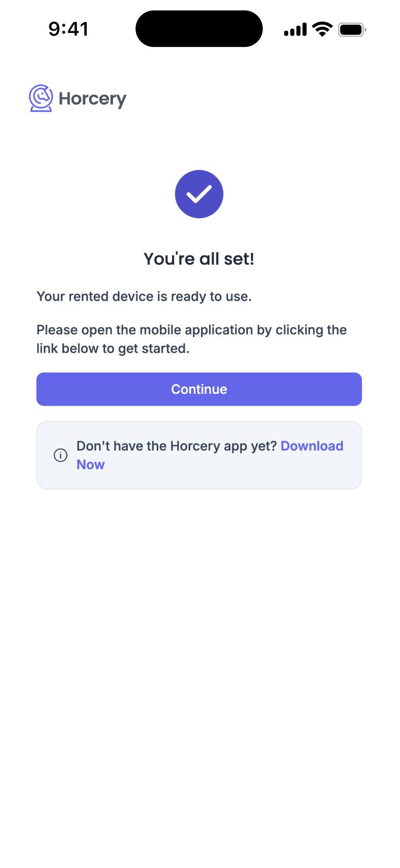Image resolution: width=400 pixels, height=868 pixels.
Task: Click the white checkmark inside the circle
Action: [x=199, y=194]
